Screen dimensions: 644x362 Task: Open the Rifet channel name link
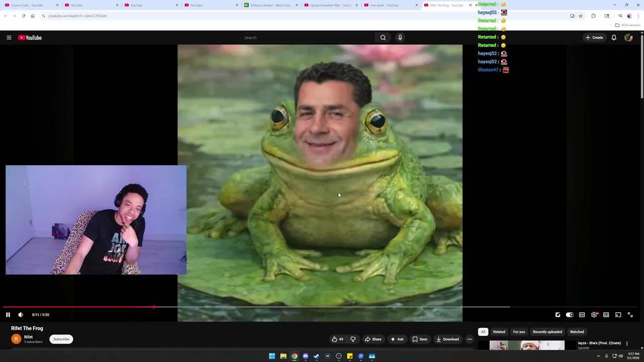tap(28, 337)
